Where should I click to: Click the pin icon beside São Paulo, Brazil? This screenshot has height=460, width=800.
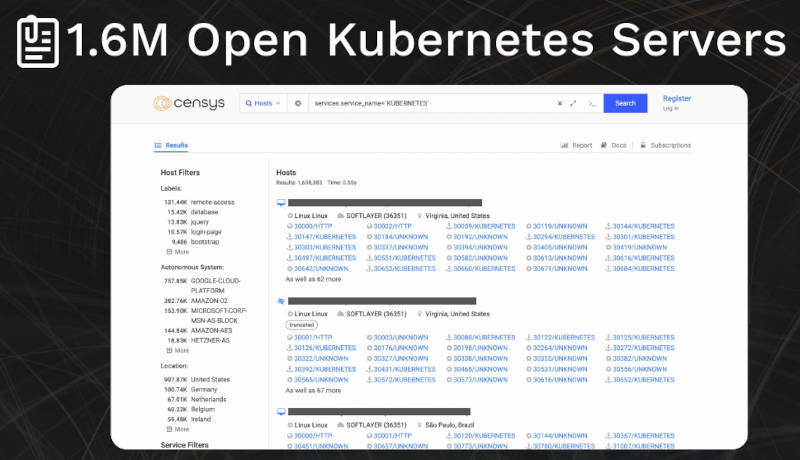point(420,425)
